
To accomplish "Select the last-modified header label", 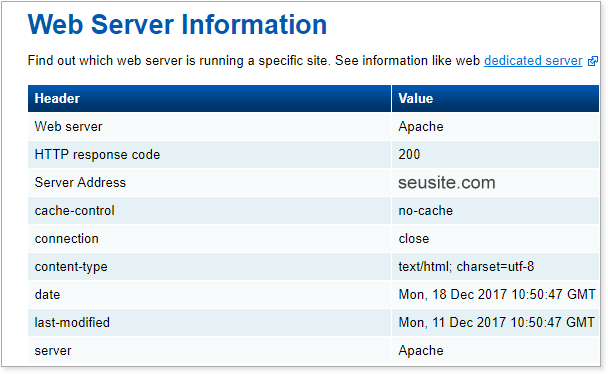I will pos(72,322).
